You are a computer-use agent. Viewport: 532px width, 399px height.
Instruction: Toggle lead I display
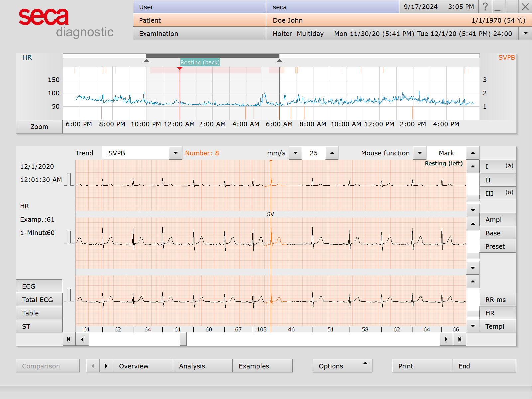point(497,167)
